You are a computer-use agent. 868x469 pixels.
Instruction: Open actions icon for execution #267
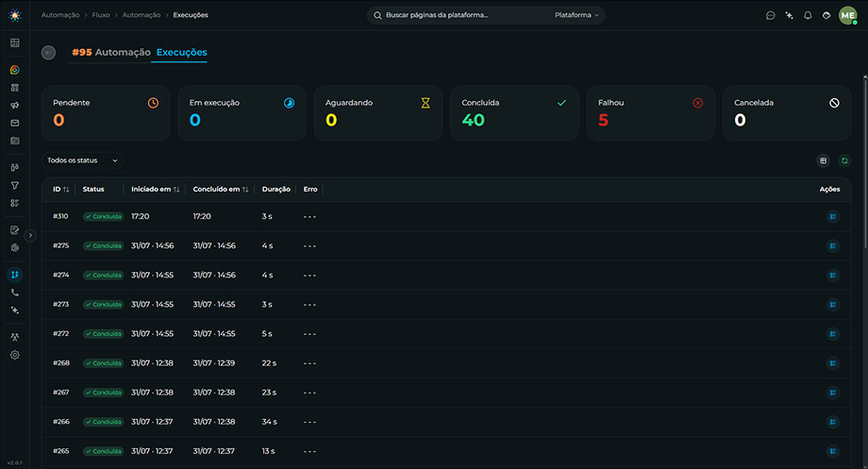click(832, 393)
